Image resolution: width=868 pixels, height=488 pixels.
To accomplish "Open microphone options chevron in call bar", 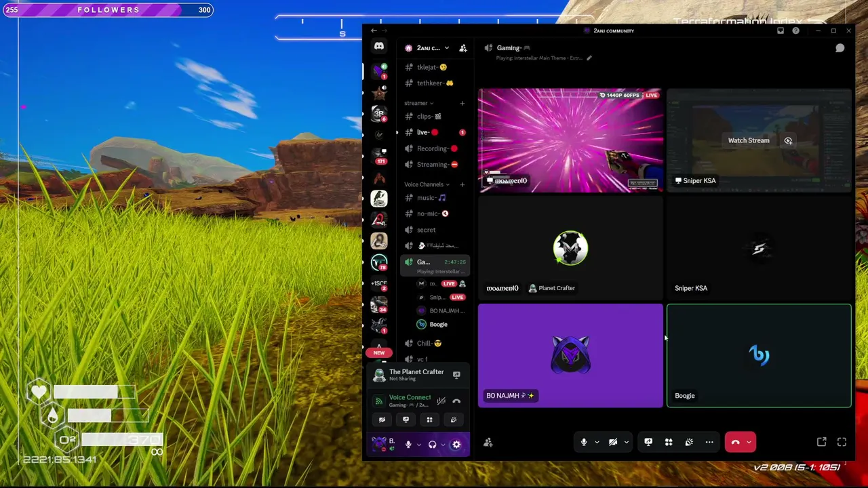I will pyautogui.click(x=597, y=443).
